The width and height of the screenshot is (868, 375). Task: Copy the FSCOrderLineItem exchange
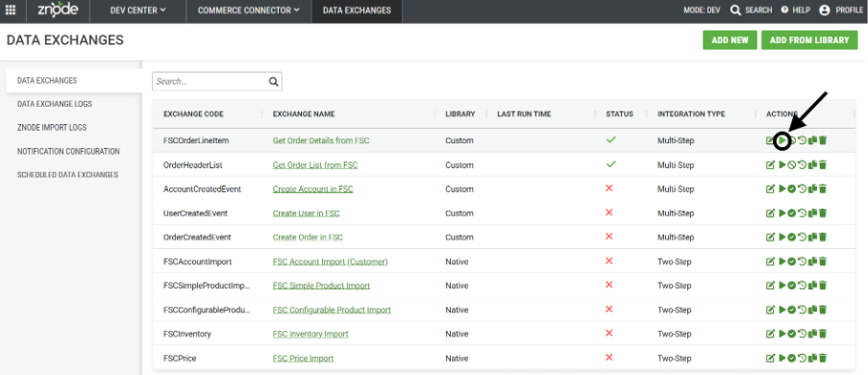pos(812,140)
